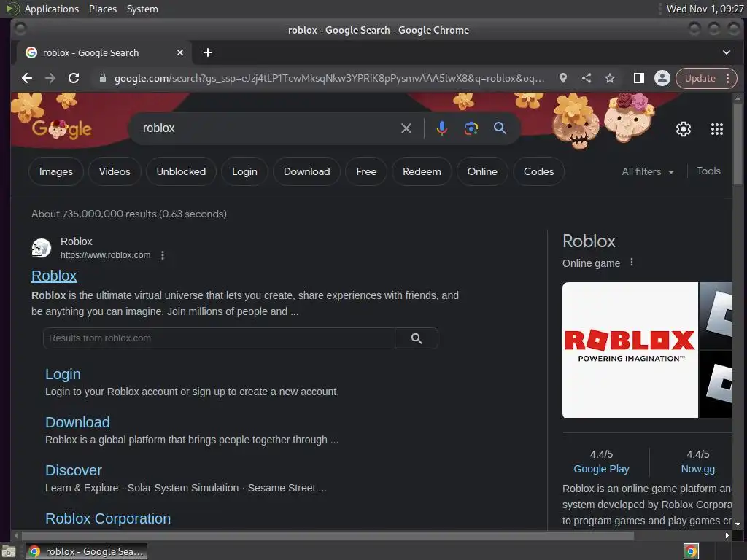Select the Online filter chip
This screenshot has height=560, width=747.
482,171
